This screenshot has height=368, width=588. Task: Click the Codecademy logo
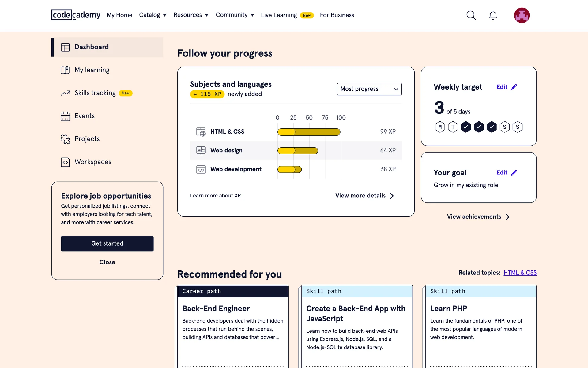76,15
